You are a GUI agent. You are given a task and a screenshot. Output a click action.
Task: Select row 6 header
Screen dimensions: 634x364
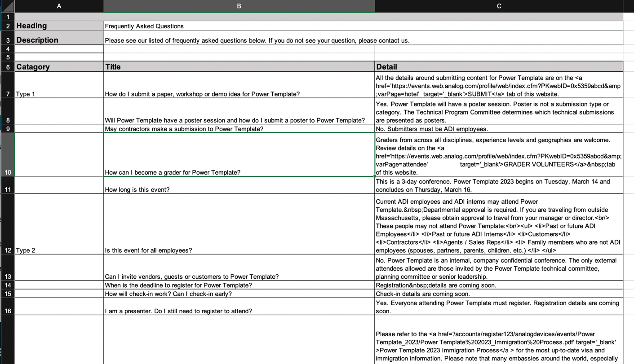[8, 66]
